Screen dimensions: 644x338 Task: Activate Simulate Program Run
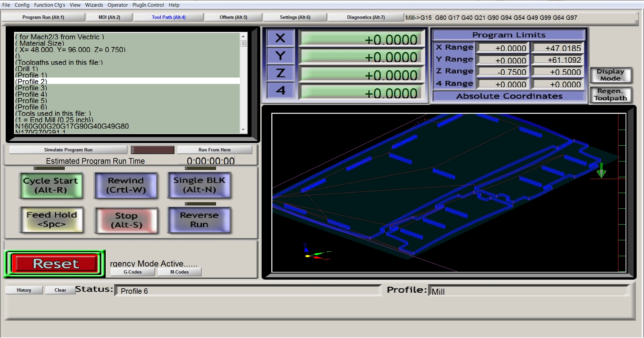click(68, 150)
